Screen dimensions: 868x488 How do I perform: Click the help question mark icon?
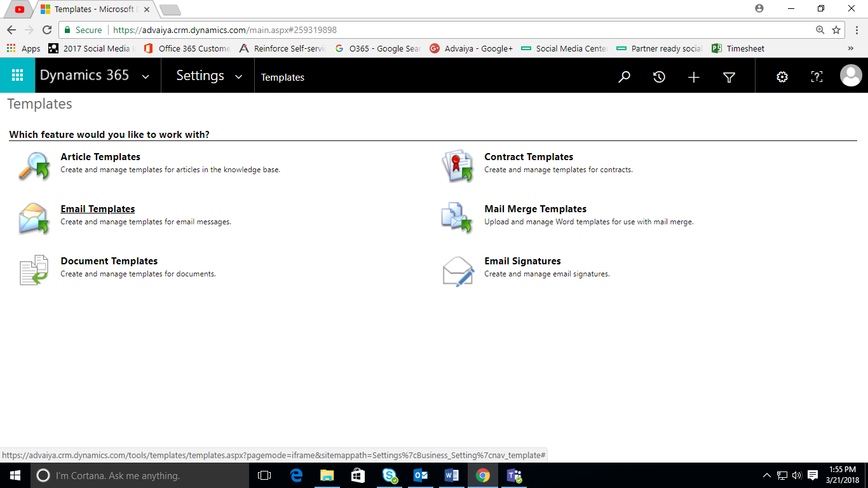pos(817,77)
